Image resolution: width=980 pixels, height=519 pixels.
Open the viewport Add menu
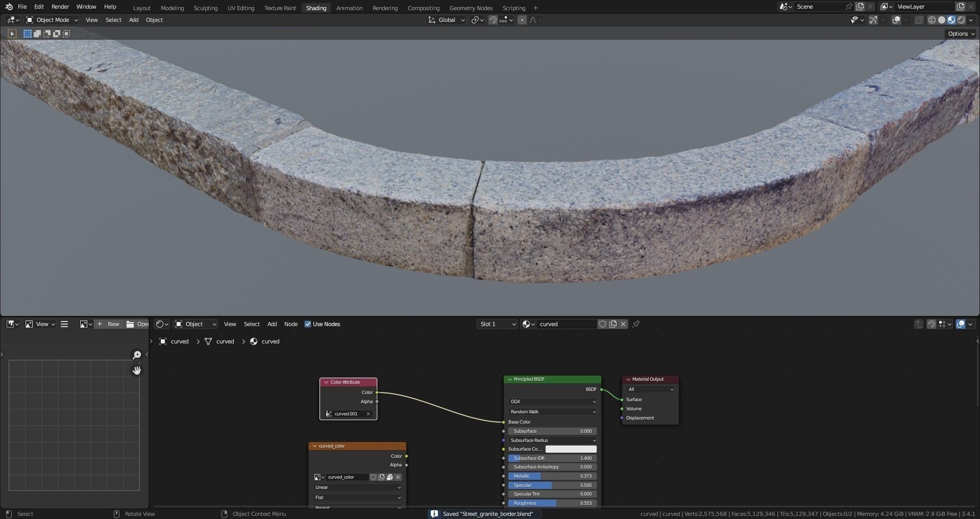134,20
